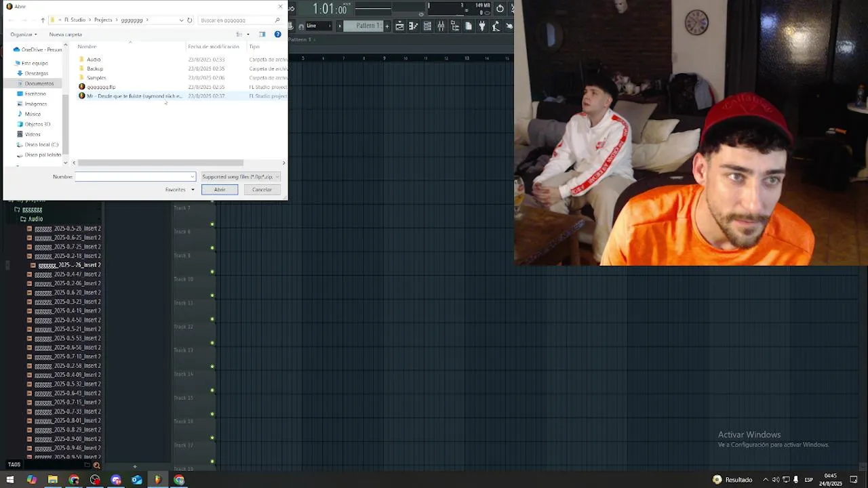Select Descargas in the navigation pane
The image size is (868, 488).
[36, 73]
